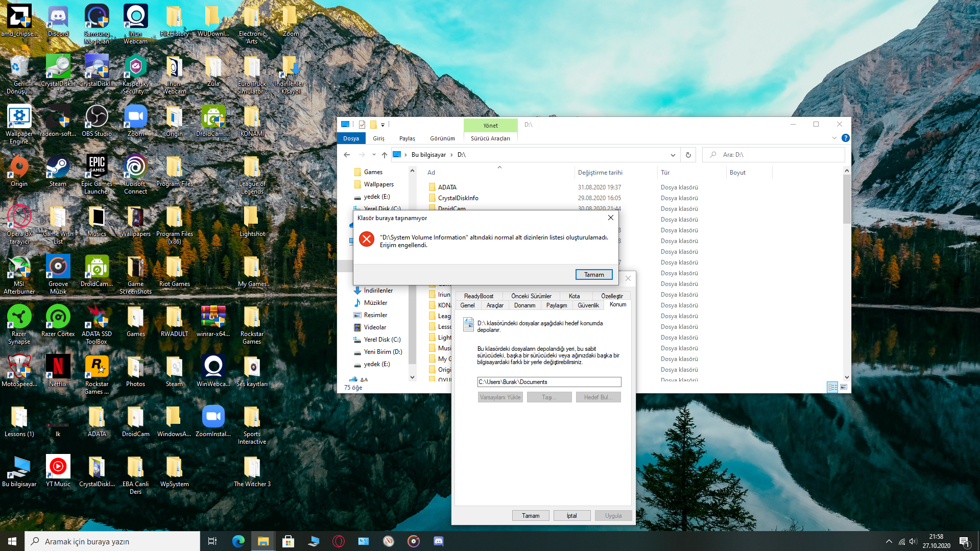
Task: Open the Steam desktop shortcut
Action: (58, 171)
